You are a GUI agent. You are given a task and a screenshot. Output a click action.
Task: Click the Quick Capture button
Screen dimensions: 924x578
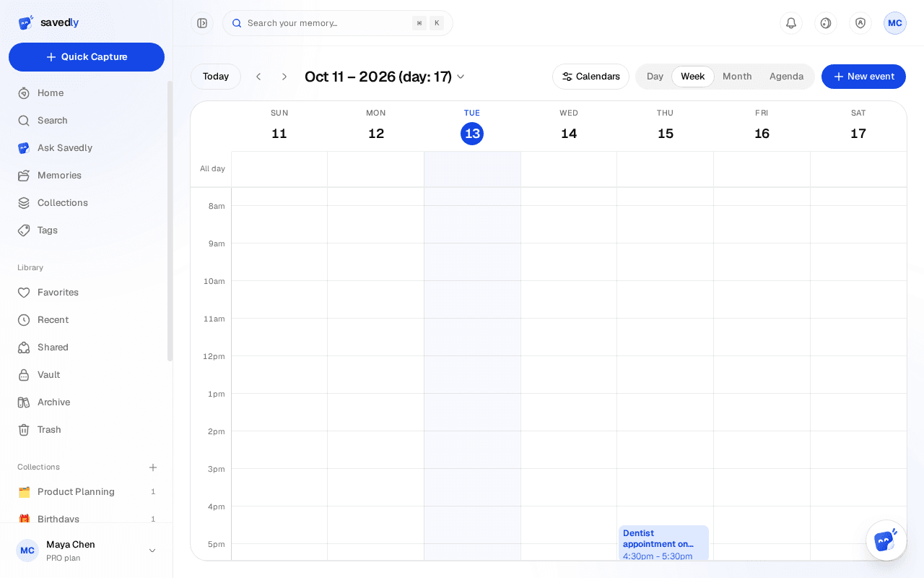tap(87, 57)
